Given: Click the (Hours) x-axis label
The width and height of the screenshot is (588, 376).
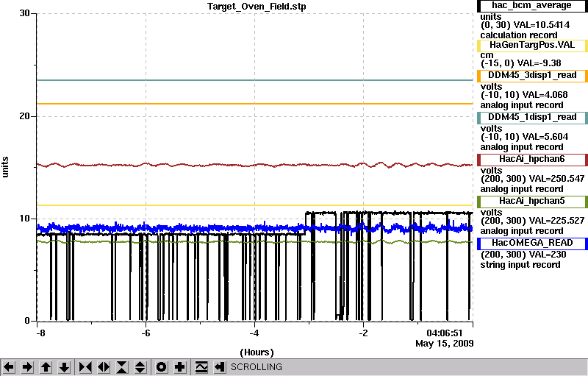Looking at the screenshot, I should click(x=257, y=352).
